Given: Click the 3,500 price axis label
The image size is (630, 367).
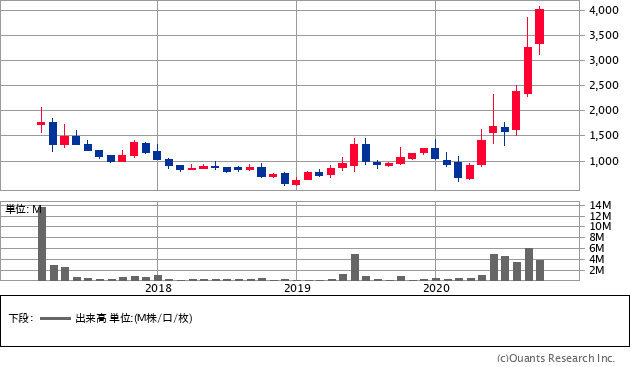Looking at the screenshot, I should (604, 35).
